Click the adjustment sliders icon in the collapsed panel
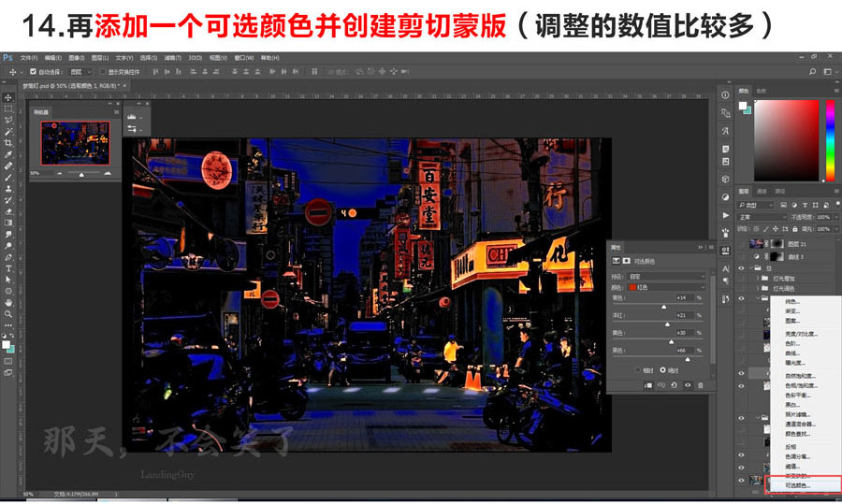 pyautogui.click(x=132, y=128)
